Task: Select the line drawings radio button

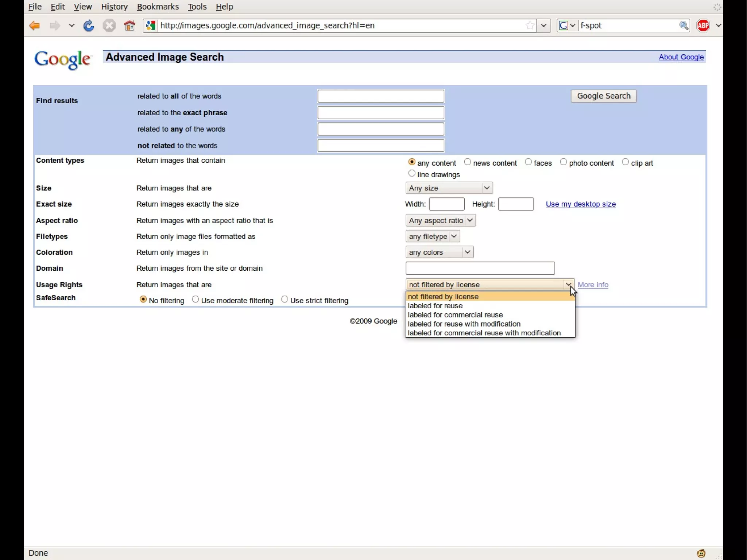Action: [412, 173]
